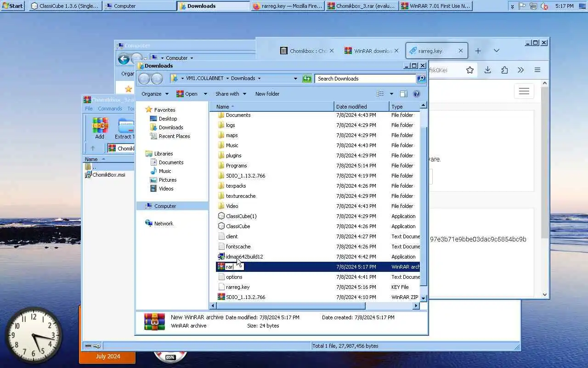The image size is (588, 368).
Task: Select Computer in the navigation pane
Action: click(172, 206)
